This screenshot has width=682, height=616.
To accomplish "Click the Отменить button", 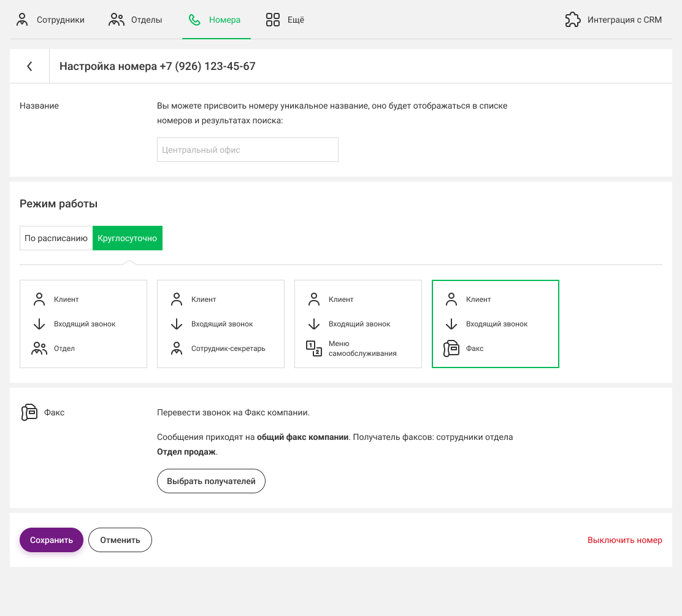I will (120, 540).
